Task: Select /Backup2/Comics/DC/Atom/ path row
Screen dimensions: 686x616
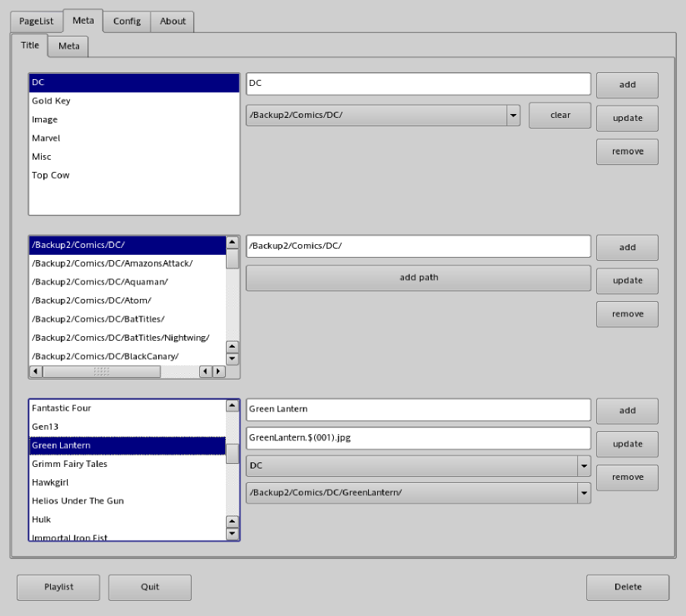Action: point(128,301)
